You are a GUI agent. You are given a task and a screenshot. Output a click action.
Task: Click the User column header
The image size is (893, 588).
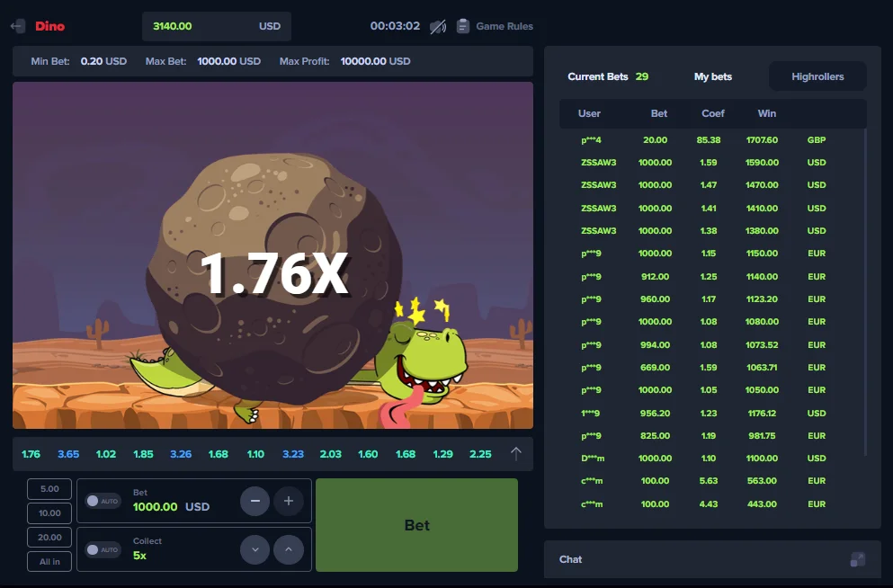[589, 113]
